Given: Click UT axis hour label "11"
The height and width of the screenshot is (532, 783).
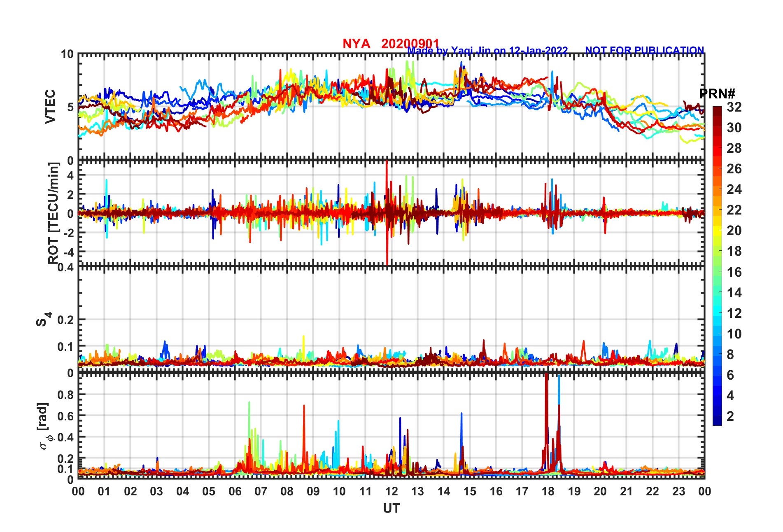Looking at the screenshot, I should [366, 492].
